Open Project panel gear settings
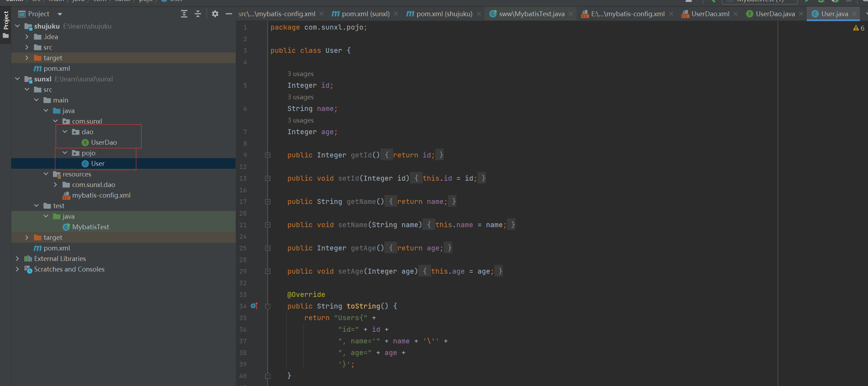 click(x=215, y=14)
